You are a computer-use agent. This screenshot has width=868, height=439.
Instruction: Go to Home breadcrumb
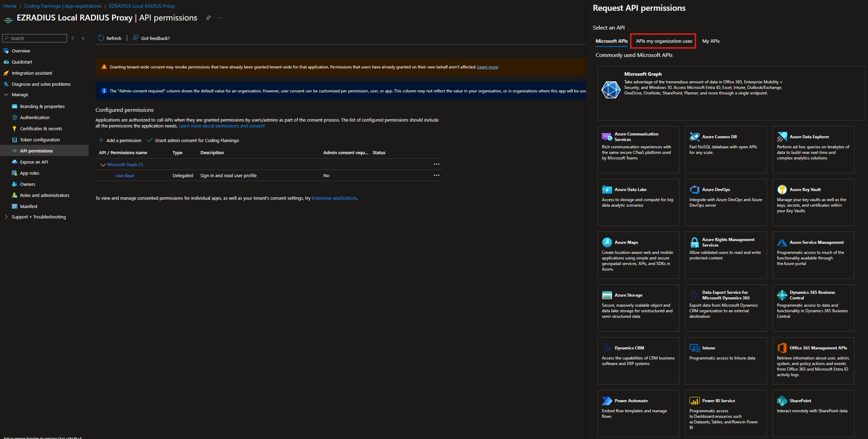coord(10,6)
